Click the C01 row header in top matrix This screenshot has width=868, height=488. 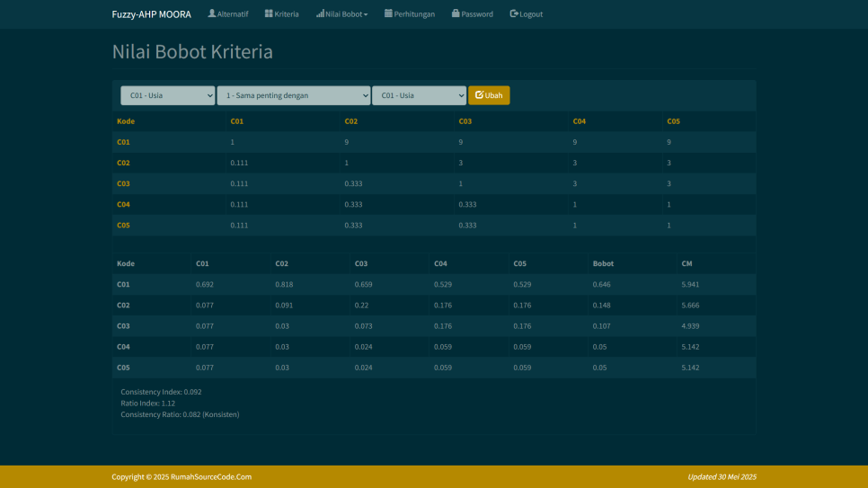(x=124, y=142)
